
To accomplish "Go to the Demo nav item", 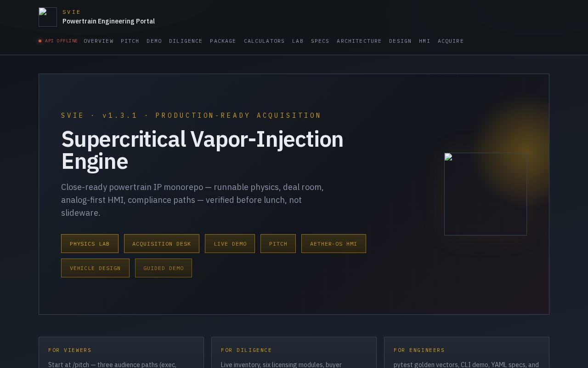I will [154, 41].
